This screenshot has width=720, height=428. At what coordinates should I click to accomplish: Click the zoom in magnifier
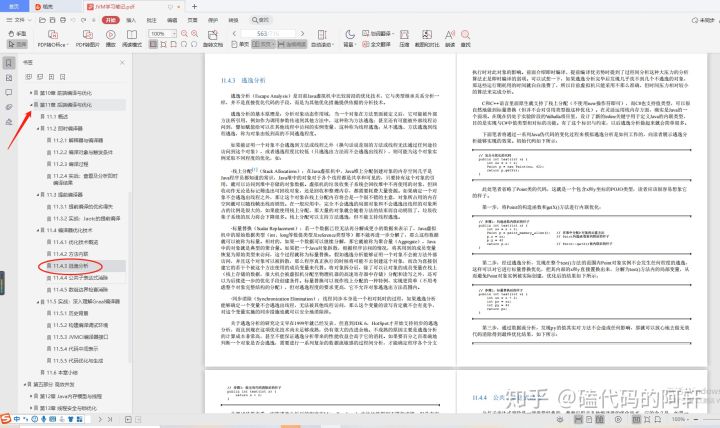pos(195,34)
